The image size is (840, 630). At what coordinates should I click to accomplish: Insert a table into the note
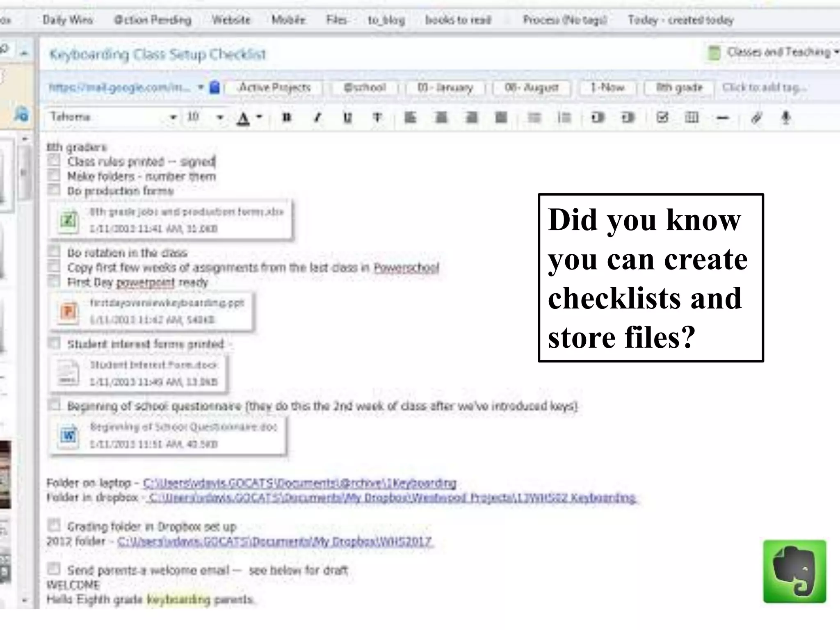[692, 118]
